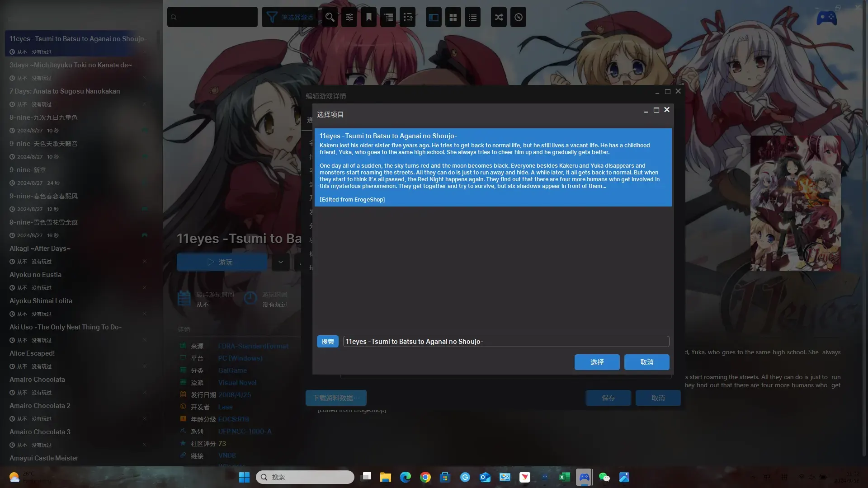The width and height of the screenshot is (868, 488).
Task: Click the GalGame category link
Action: point(232,371)
